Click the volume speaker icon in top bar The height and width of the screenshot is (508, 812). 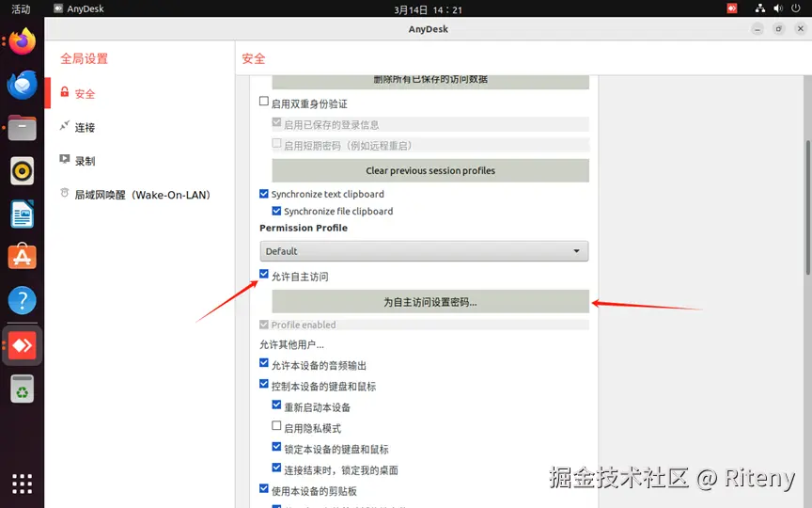(778, 8)
